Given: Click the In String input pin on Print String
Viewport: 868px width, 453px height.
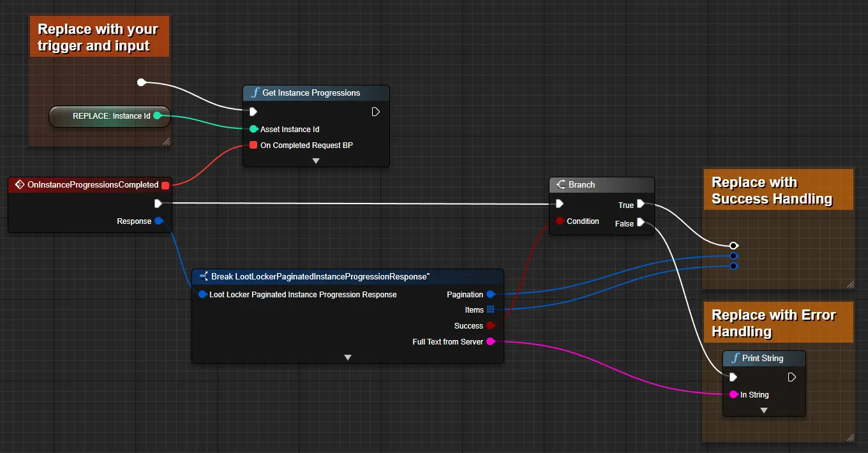Looking at the screenshot, I should pyautogui.click(x=733, y=394).
